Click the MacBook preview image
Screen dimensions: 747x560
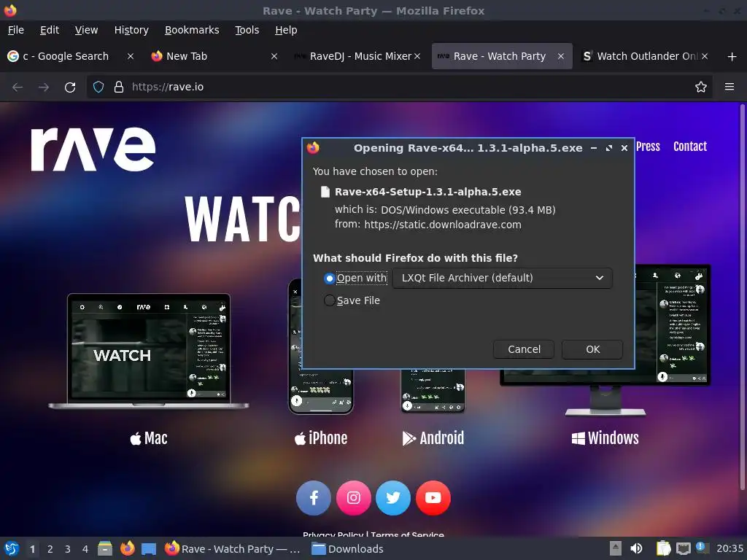(x=148, y=351)
